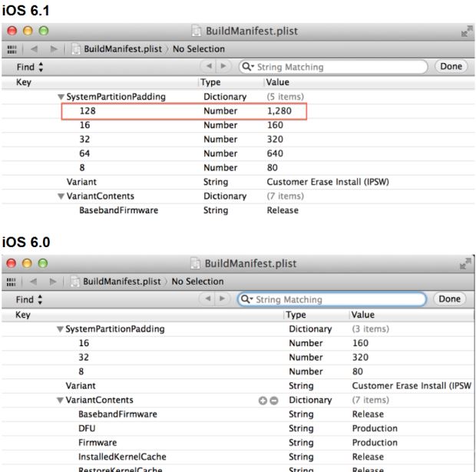Remove item with minus button on VariantContents row
This screenshot has width=476, height=472.
[274, 401]
